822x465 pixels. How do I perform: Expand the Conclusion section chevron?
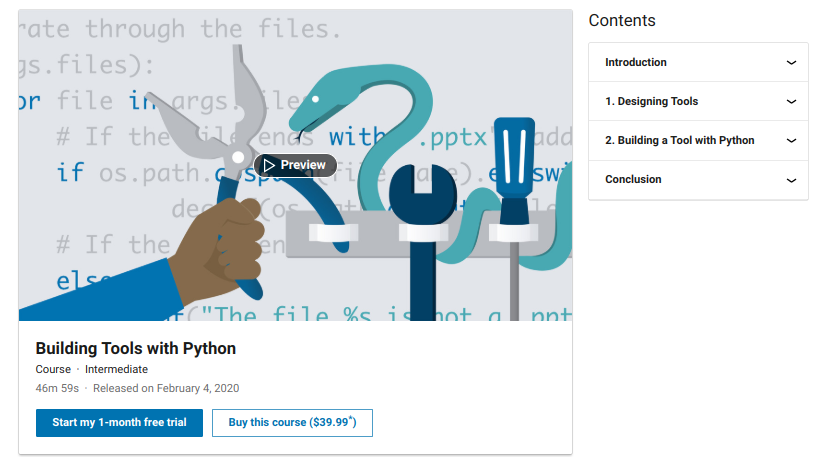click(x=792, y=180)
